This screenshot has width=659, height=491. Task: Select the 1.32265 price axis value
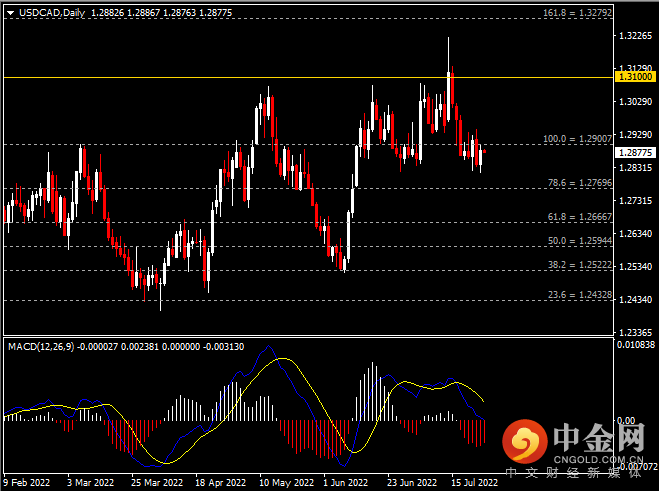pyautogui.click(x=636, y=36)
